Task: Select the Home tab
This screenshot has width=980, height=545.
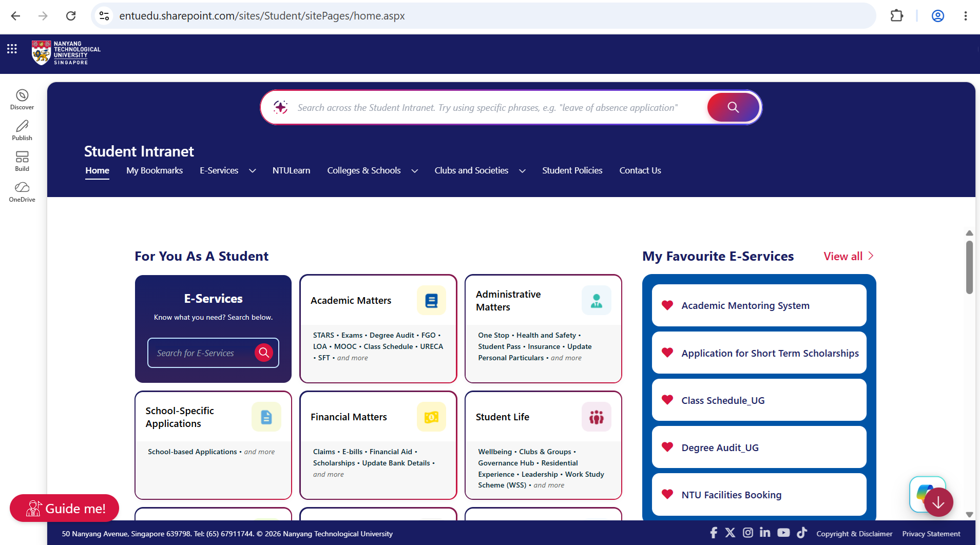Action: click(x=97, y=170)
